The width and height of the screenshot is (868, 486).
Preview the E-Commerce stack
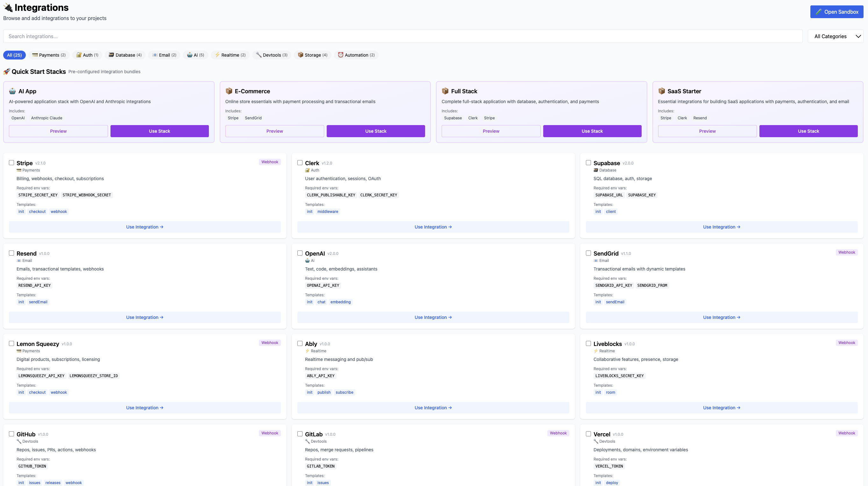pos(274,131)
